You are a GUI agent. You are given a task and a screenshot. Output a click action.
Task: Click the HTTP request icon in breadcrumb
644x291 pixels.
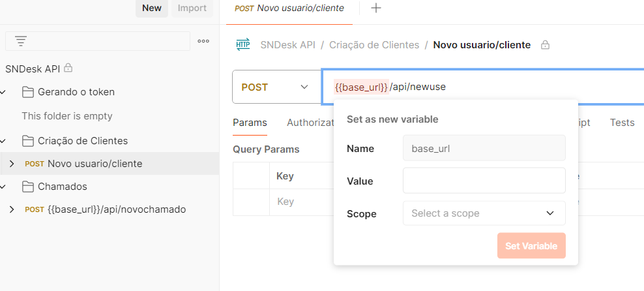coord(242,45)
